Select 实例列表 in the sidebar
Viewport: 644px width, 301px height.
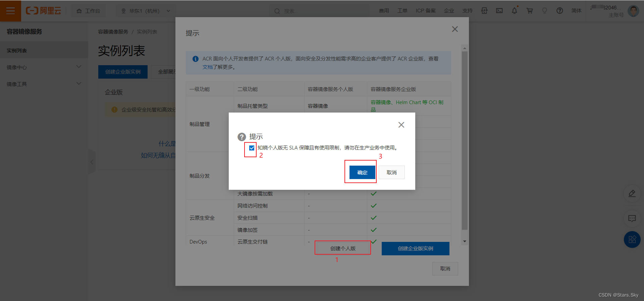click(x=44, y=50)
